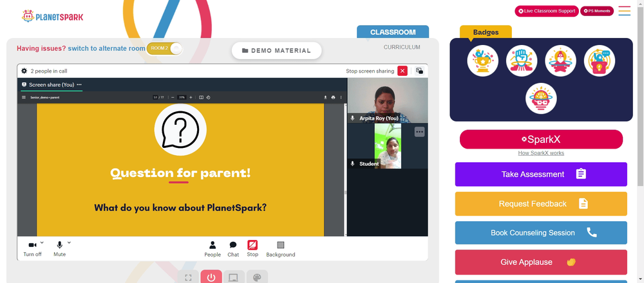644x283 pixels.
Task: Open the call settings gear icon
Action: coord(24,71)
